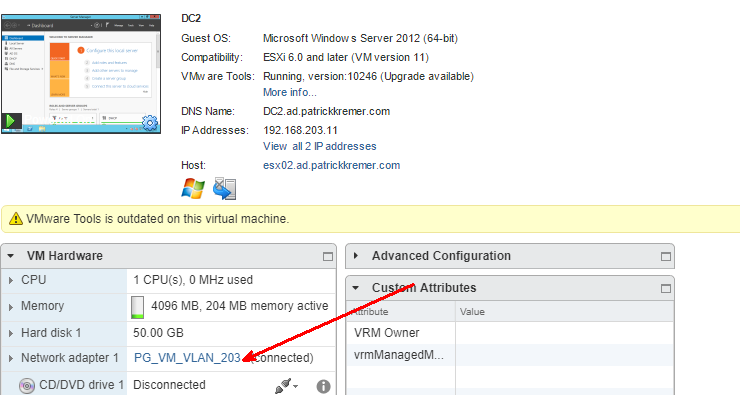Select the VRM Owner attribute row
The height and width of the screenshot is (395, 740).
point(510,333)
